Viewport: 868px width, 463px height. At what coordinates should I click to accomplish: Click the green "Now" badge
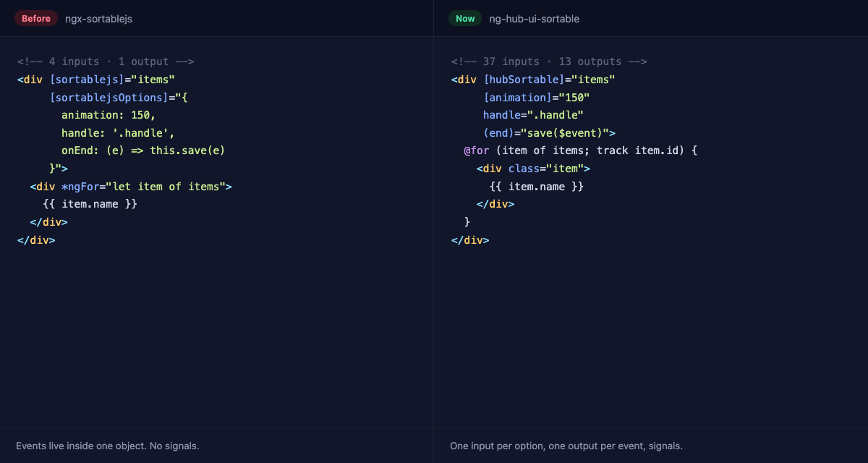pos(465,18)
